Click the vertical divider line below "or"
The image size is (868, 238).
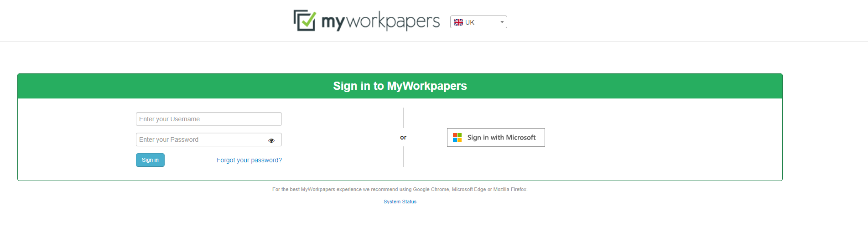(403, 156)
